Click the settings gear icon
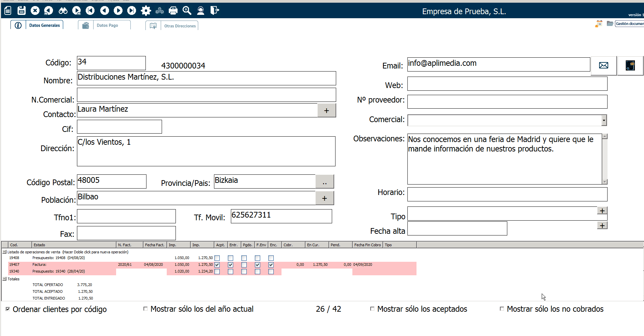This screenshot has width=644, height=336. 145,11
